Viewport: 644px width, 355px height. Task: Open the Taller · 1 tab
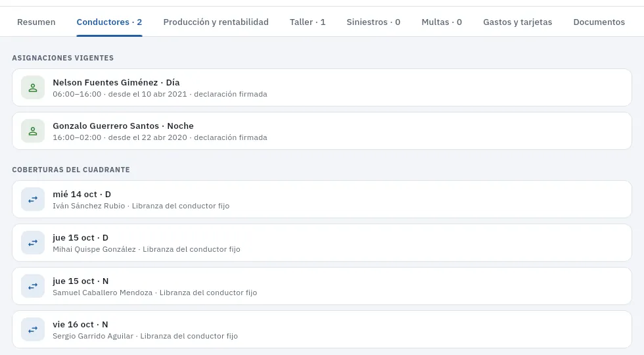tap(308, 22)
